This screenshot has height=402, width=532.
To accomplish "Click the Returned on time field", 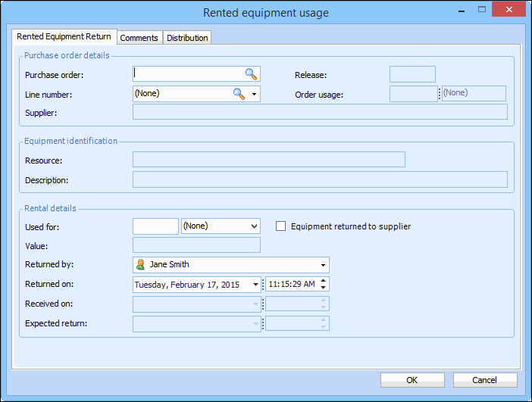I will (292, 285).
